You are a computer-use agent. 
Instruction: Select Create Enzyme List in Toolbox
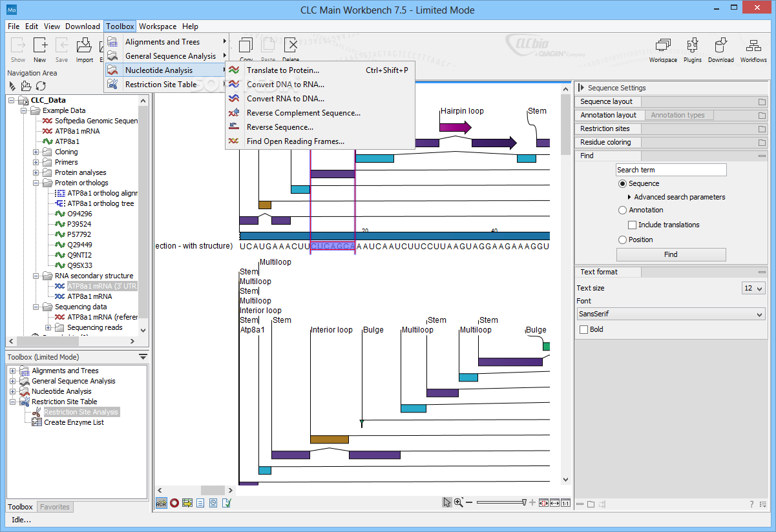tap(74, 422)
